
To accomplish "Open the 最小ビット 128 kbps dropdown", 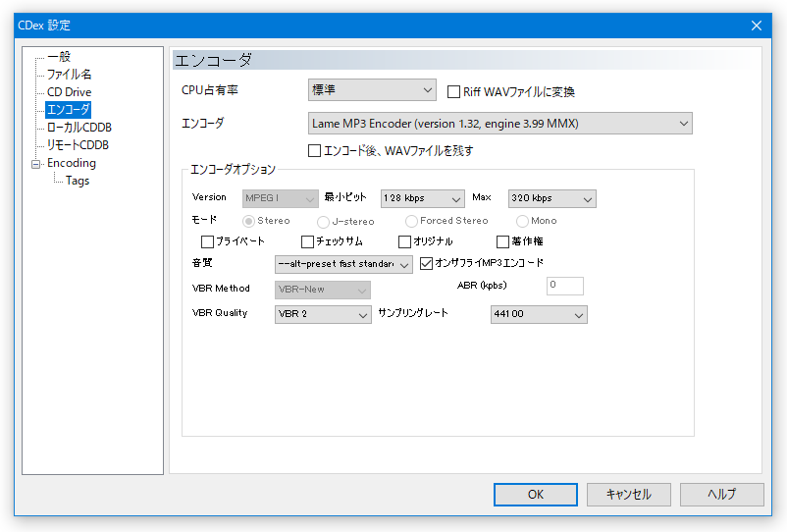I will coord(423,198).
